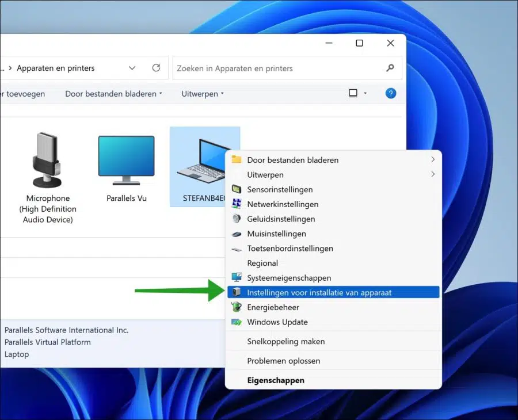Open the view options dropdown arrow

click(x=365, y=93)
